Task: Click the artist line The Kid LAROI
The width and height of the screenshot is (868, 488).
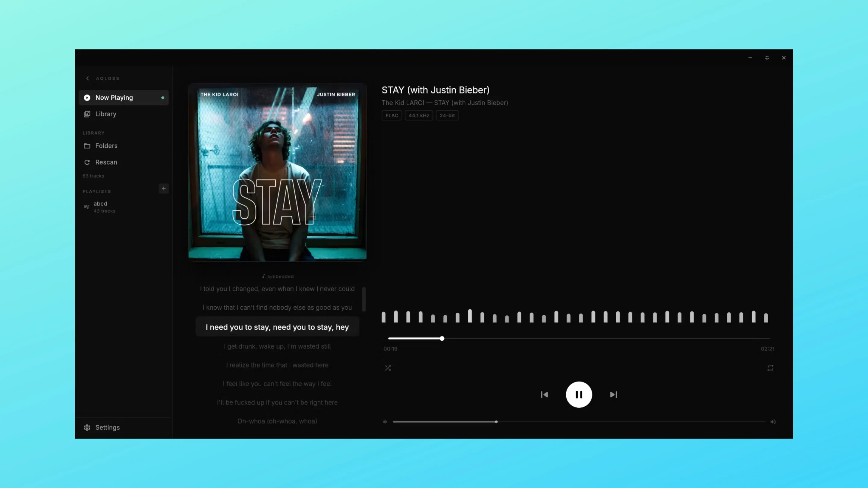Action: [445, 103]
